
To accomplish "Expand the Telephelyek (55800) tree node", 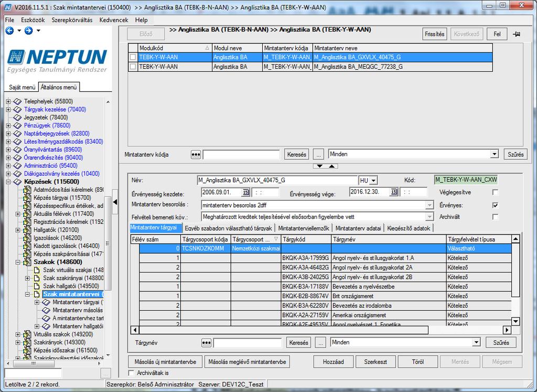I will pyautogui.click(x=8, y=101).
